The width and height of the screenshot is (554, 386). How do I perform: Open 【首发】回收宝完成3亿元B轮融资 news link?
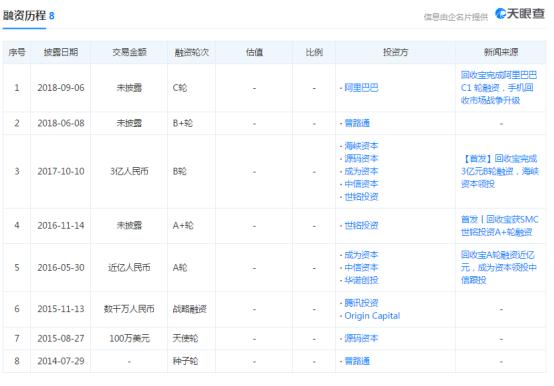[500, 171]
